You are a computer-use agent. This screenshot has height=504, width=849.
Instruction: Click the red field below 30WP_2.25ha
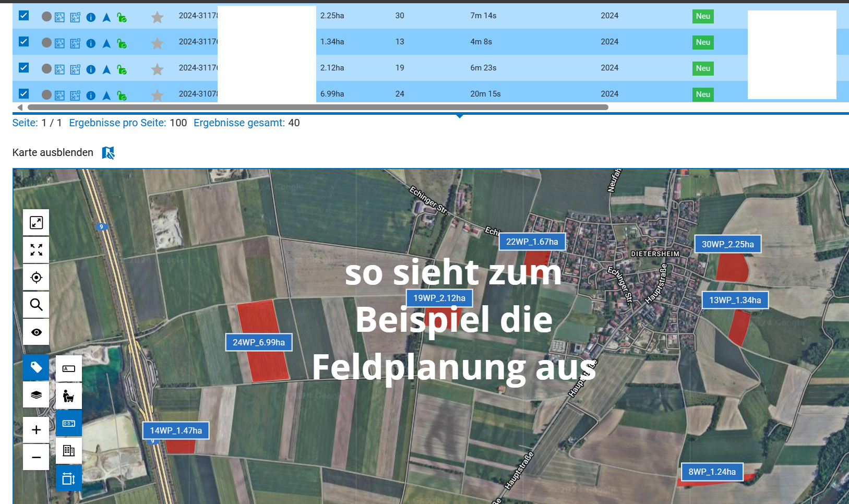[x=732, y=268]
